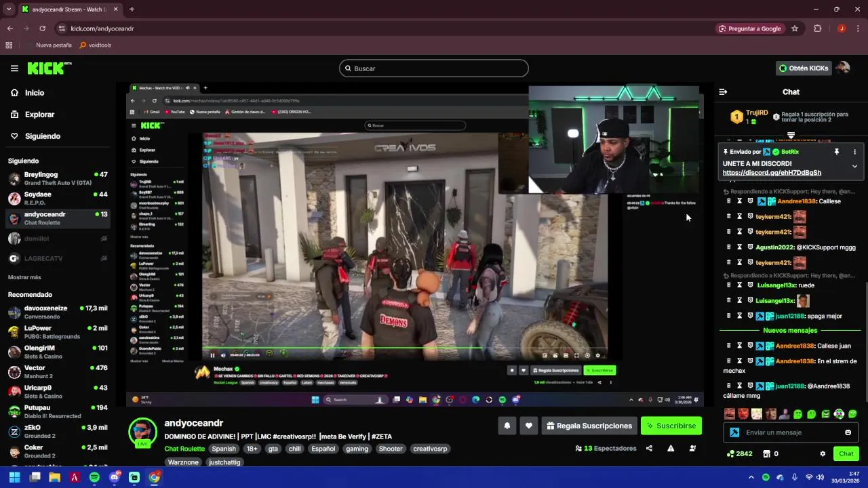868x488 pixels.
Task: Open the channel points shop icon
Action: 767,453
